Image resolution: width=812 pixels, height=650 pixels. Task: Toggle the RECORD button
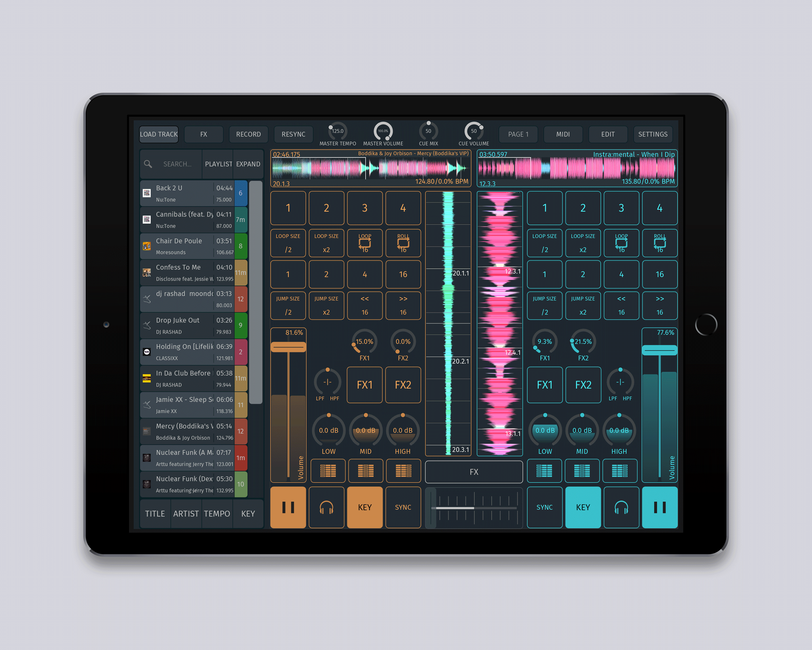[x=248, y=134]
